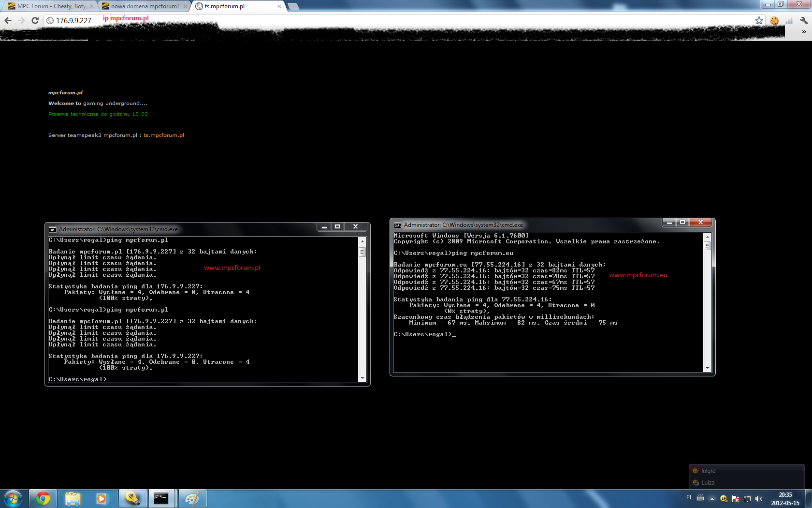This screenshot has width=812, height=508.
Task: Click the globe site info icon in address bar
Action: click(50, 20)
